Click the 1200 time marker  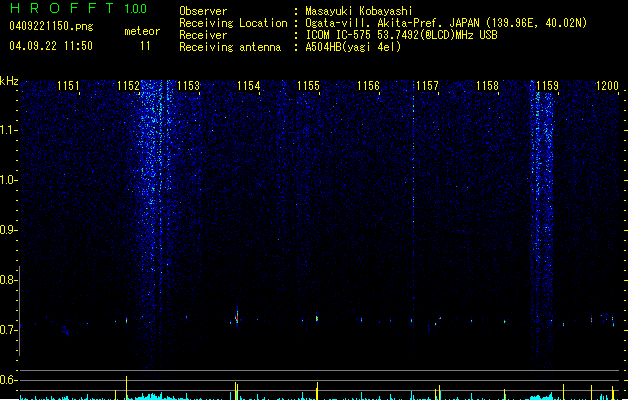[607, 86]
